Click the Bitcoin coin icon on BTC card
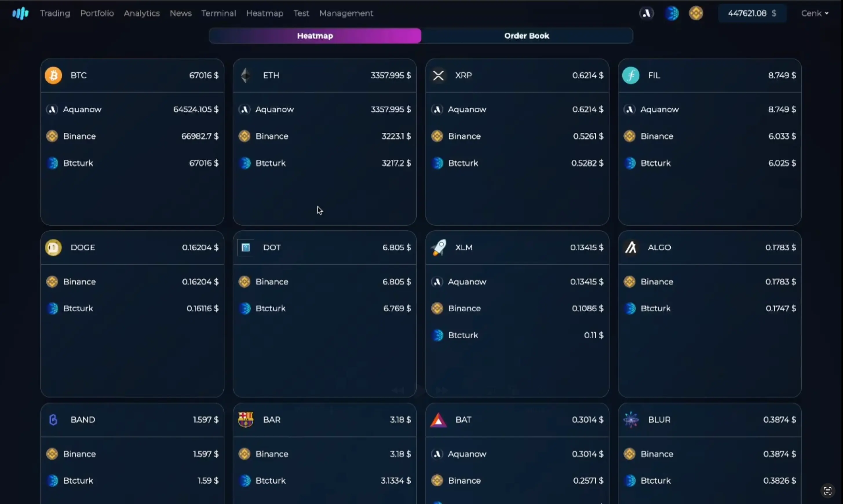This screenshot has width=843, height=504. tap(53, 75)
